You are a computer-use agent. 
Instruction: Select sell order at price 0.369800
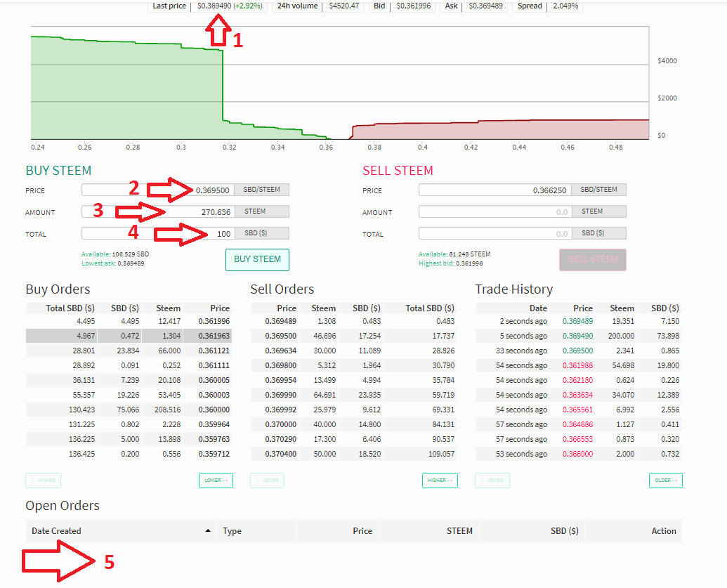tap(353, 365)
